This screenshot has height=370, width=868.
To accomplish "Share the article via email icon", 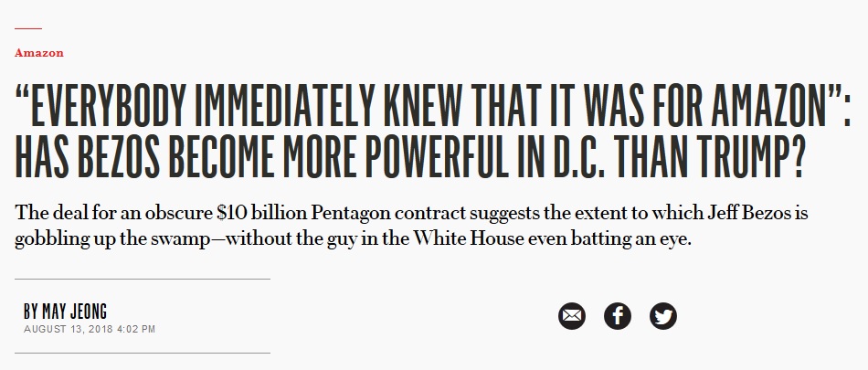I will (572, 316).
